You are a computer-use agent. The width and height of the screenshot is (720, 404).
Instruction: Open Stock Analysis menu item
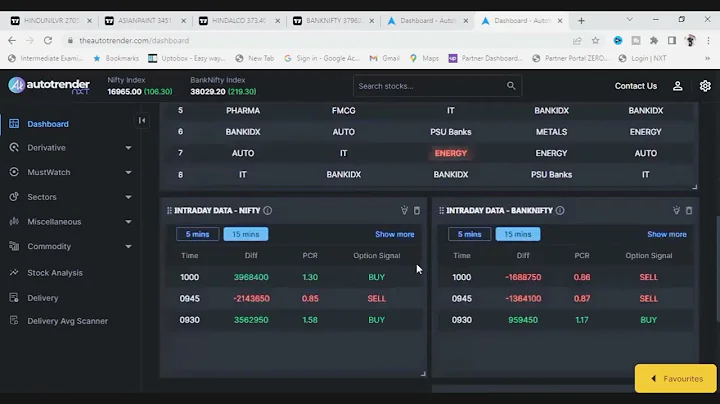pyautogui.click(x=55, y=273)
